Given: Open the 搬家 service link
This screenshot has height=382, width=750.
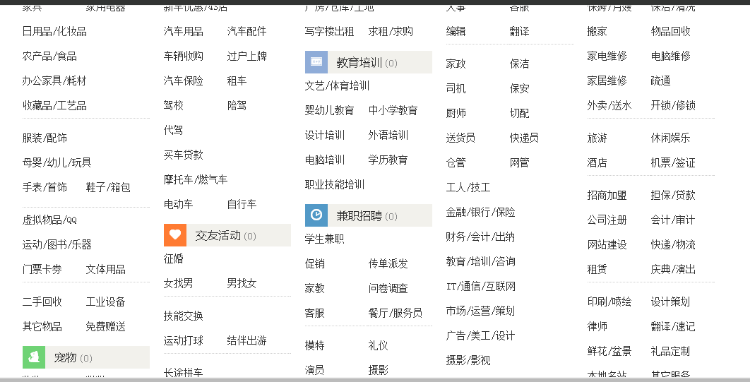Looking at the screenshot, I should pyautogui.click(x=597, y=32).
